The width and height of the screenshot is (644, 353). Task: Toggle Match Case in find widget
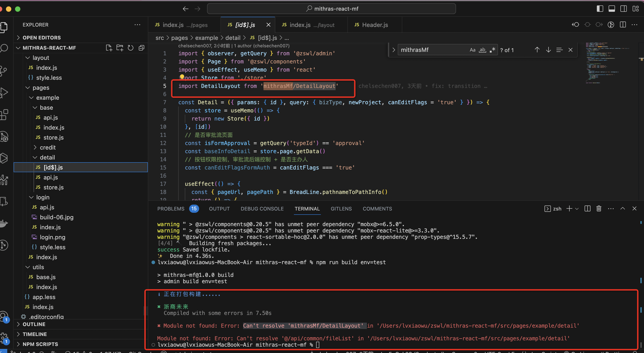coord(472,50)
